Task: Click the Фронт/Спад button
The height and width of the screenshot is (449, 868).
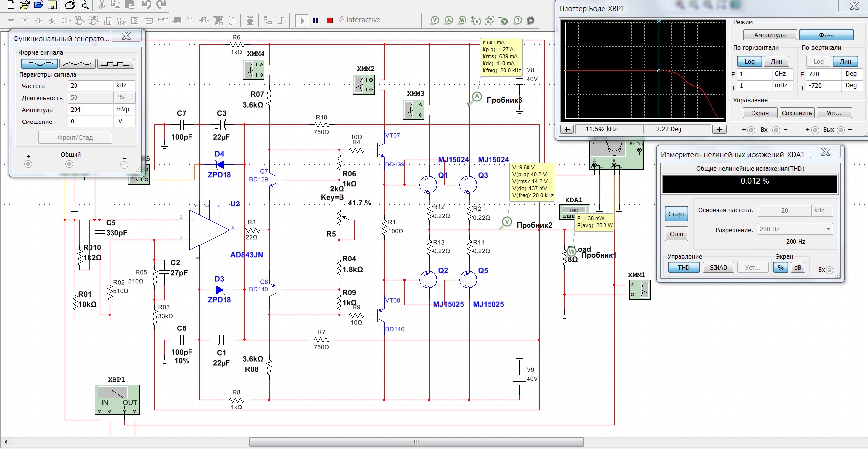Action: pos(75,137)
